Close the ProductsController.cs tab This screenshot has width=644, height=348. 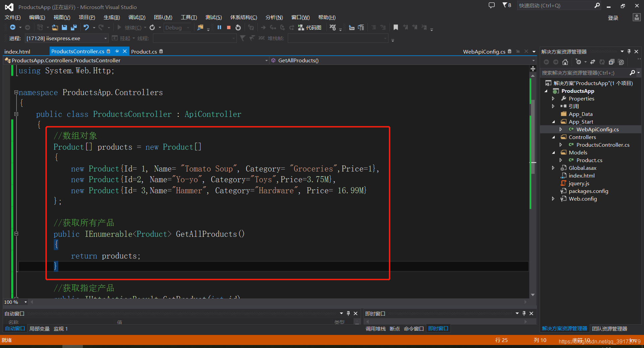click(124, 51)
